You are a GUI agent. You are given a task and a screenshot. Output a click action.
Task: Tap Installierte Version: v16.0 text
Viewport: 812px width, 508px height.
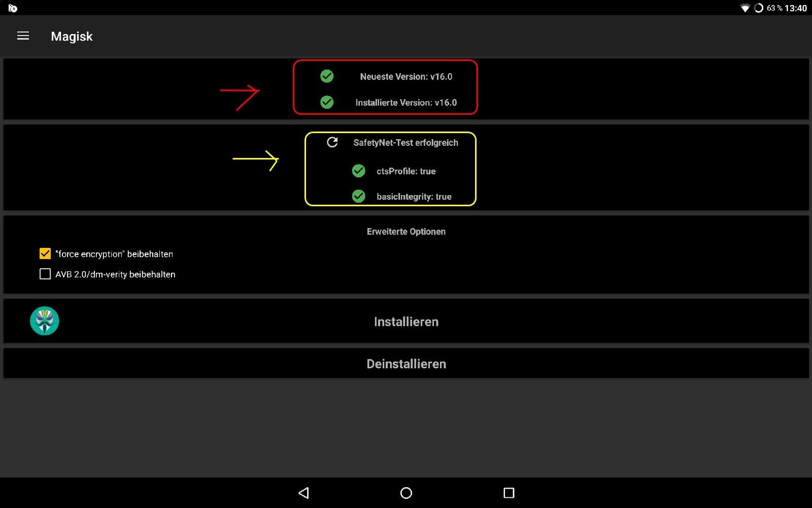(406, 103)
